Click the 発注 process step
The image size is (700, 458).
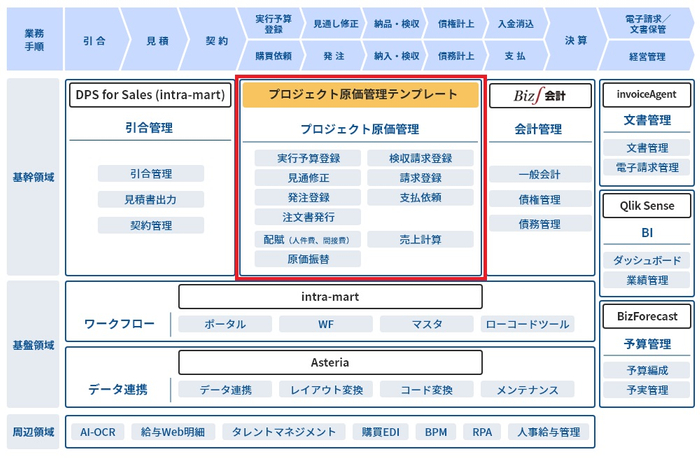[x=334, y=56]
